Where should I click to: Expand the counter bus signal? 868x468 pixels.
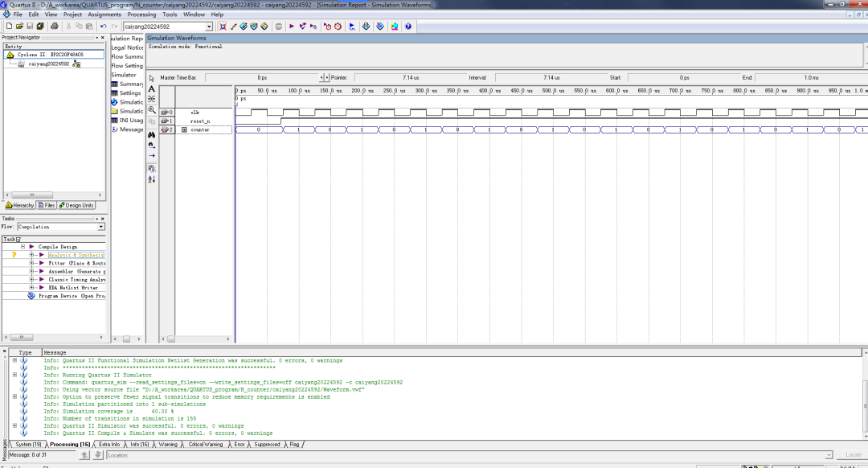point(184,129)
